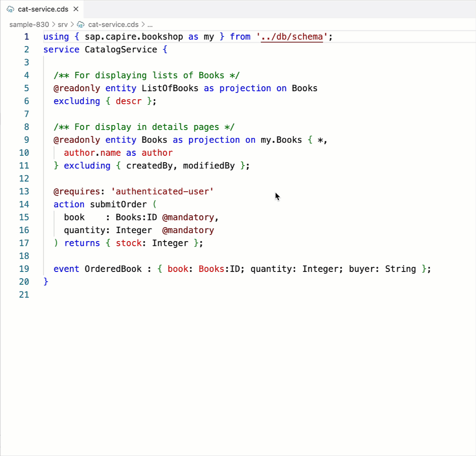Click the 'action' keyword on line 14

pyautogui.click(x=69, y=204)
